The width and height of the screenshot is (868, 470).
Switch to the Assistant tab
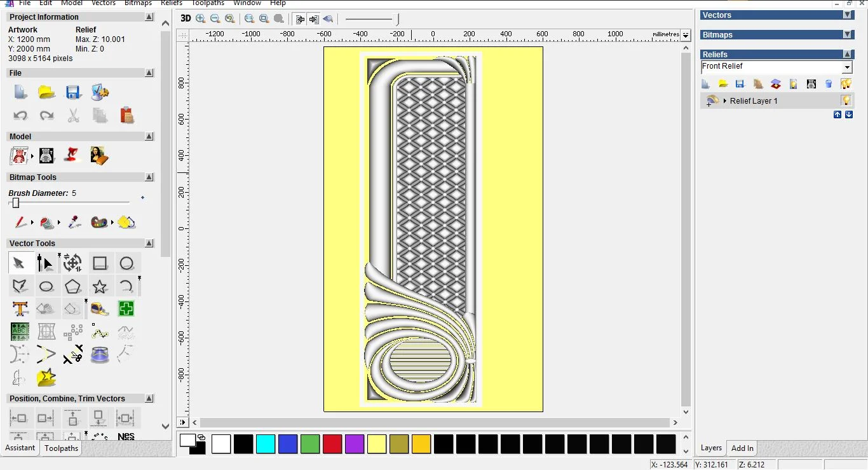coord(20,448)
